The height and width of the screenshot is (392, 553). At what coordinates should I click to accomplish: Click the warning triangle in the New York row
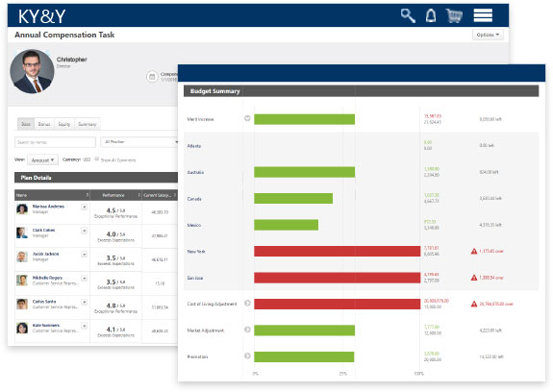tap(474, 251)
